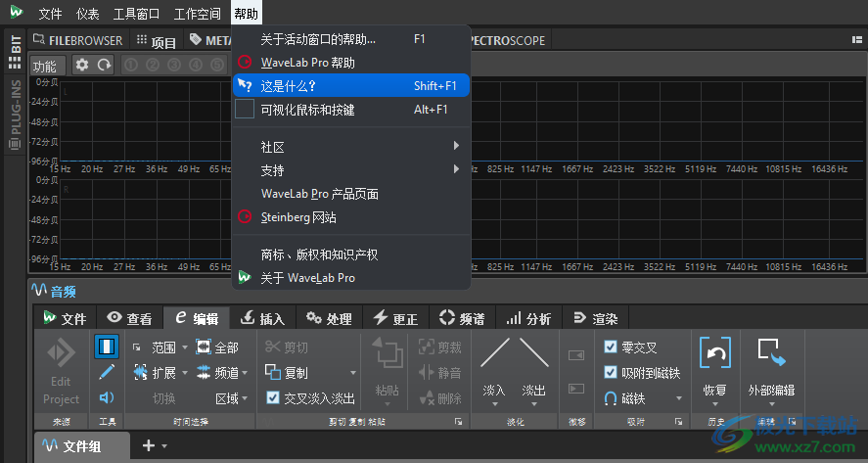The height and width of the screenshot is (463, 868).
Task: Open the 文件 ribbon tab in audio editor
Action: point(66,318)
